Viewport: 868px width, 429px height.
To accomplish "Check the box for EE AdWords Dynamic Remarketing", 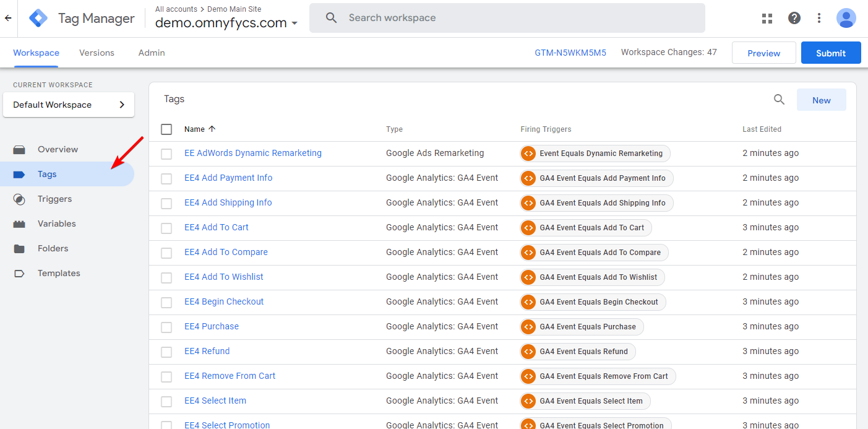I will pos(166,154).
